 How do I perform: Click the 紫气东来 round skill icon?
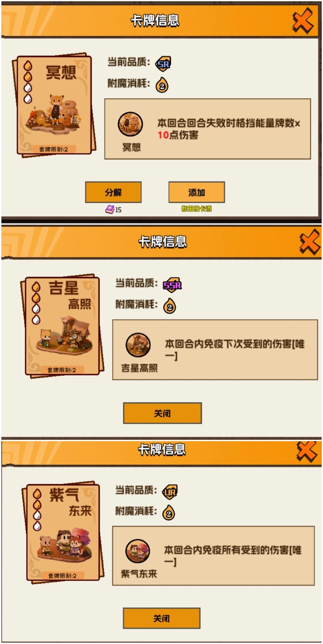click(138, 551)
